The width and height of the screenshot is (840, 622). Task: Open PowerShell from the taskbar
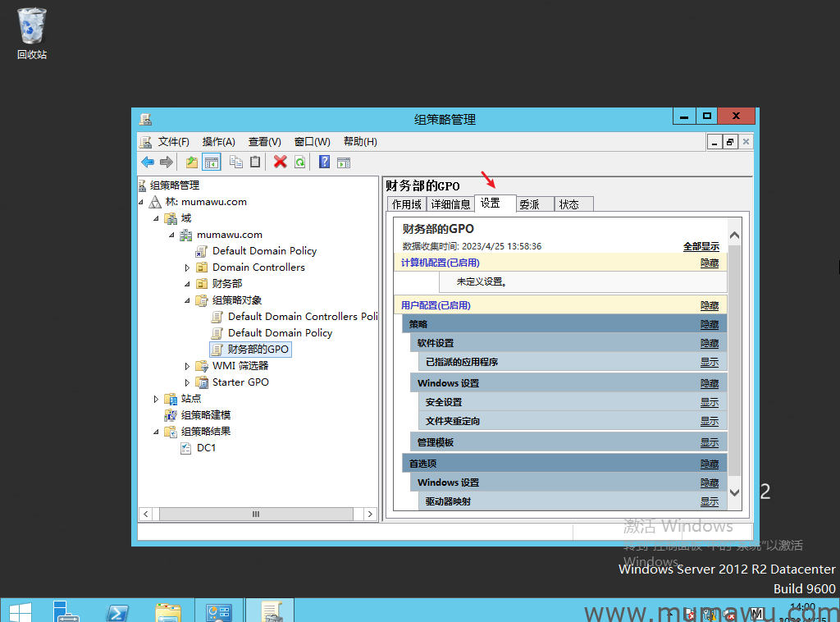[117, 611]
